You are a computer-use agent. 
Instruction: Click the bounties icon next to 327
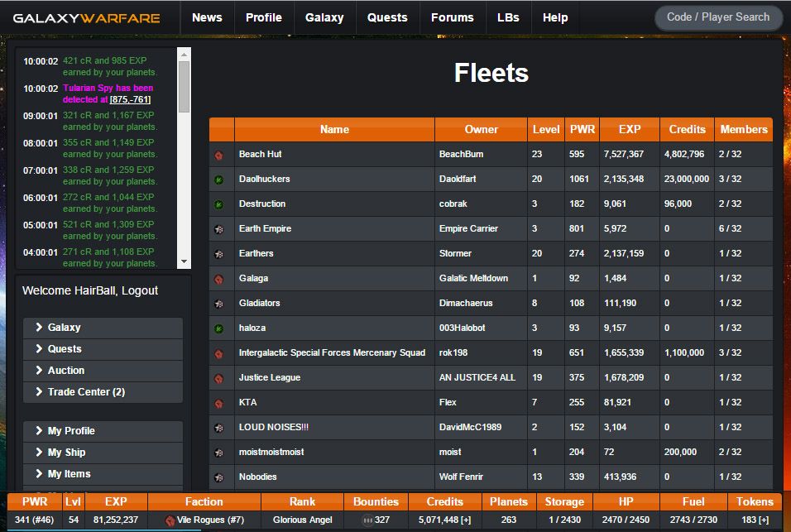pyautogui.click(x=367, y=520)
